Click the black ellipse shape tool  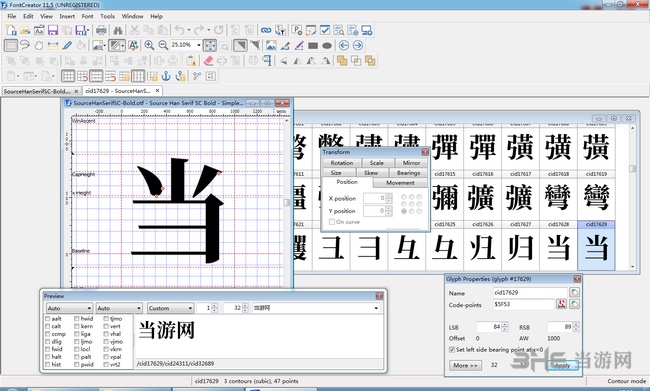(327, 46)
